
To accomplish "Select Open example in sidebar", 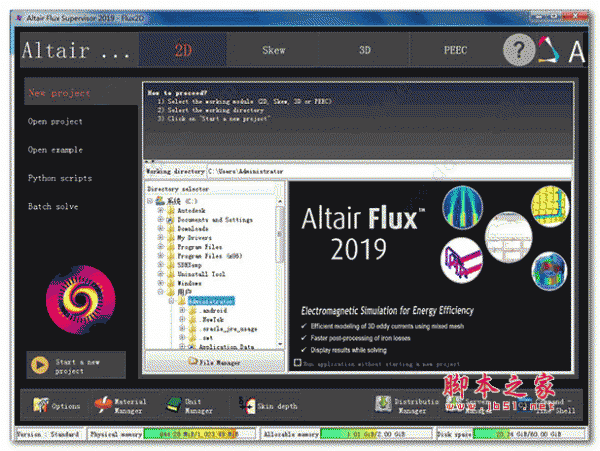I will coord(55,150).
